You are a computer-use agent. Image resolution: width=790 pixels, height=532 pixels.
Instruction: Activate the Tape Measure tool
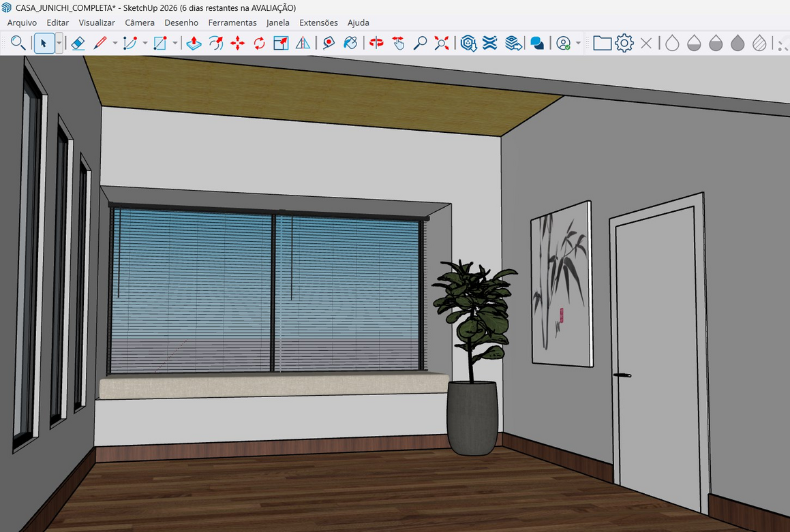click(x=329, y=44)
